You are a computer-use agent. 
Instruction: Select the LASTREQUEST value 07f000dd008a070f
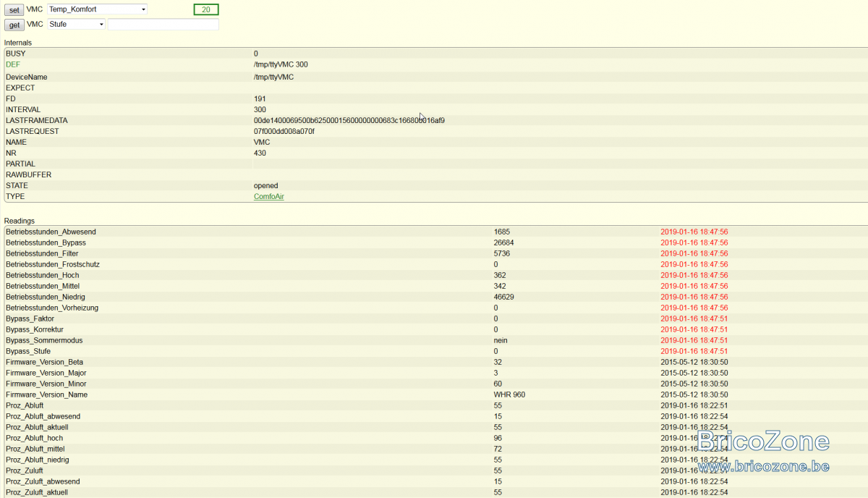tap(284, 131)
